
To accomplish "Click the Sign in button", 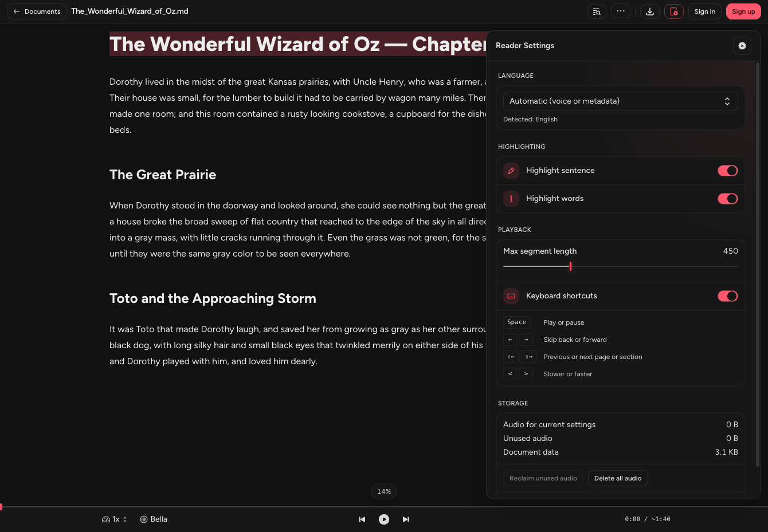I will (x=704, y=11).
